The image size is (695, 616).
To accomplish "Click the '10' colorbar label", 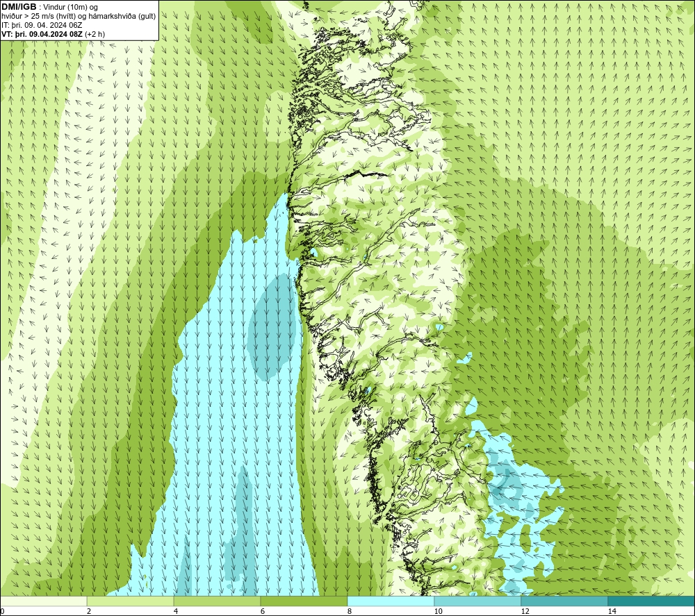I will [438, 611].
